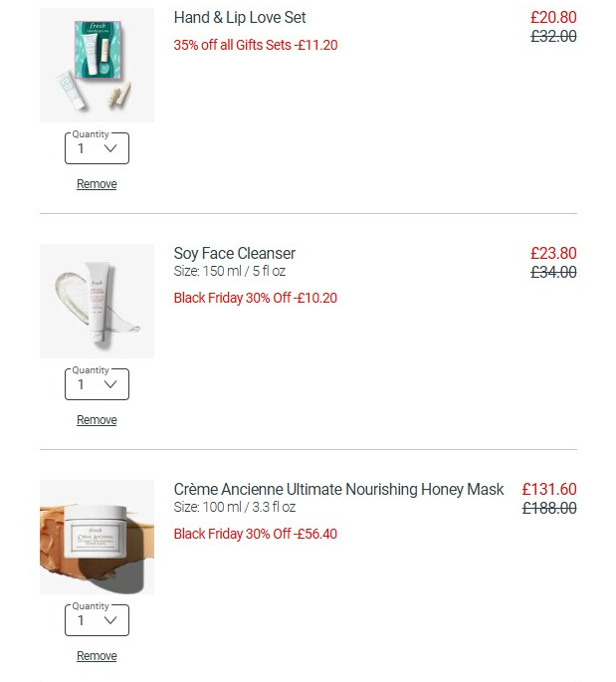The image size is (616, 682).
Task: Remove Crème Ancienne Honey Mask from cart
Action: [x=97, y=656]
